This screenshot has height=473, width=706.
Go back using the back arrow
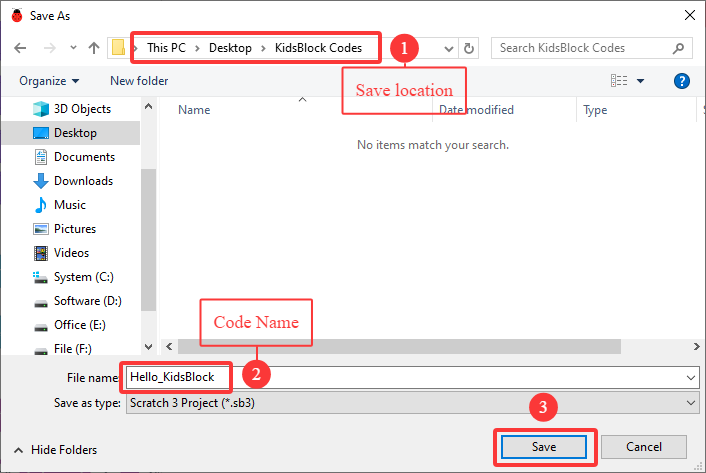pyautogui.click(x=20, y=48)
